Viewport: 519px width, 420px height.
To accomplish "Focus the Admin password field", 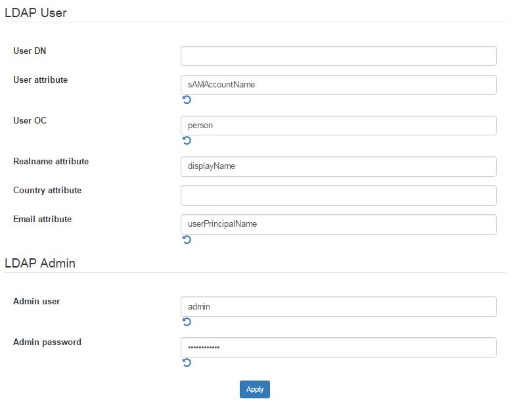I will (338, 348).
